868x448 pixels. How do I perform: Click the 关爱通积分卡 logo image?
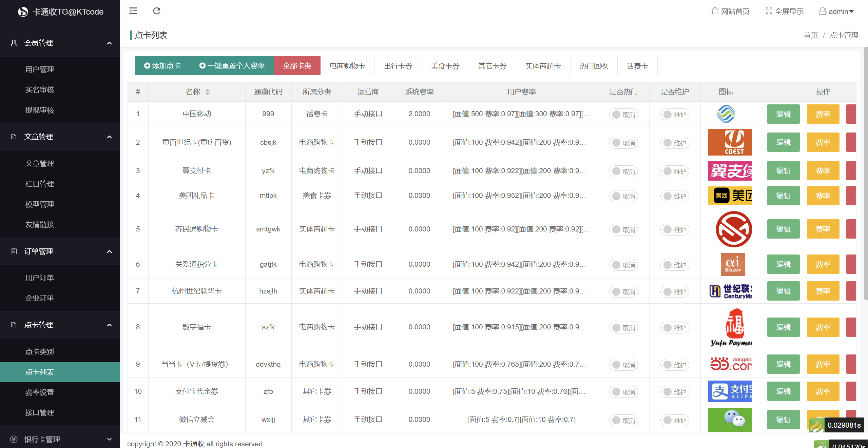coord(733,264)
